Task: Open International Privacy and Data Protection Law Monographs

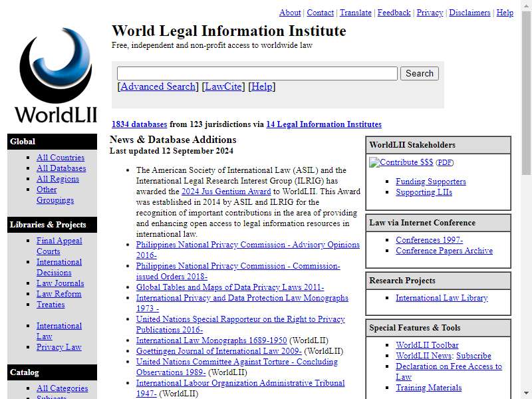Action: pos(242,303)
